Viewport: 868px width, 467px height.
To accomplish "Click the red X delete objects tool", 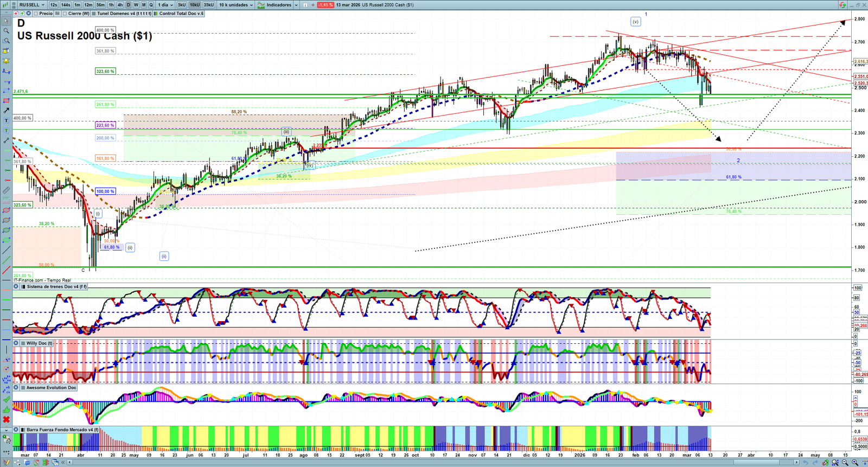I will [7, 419].
